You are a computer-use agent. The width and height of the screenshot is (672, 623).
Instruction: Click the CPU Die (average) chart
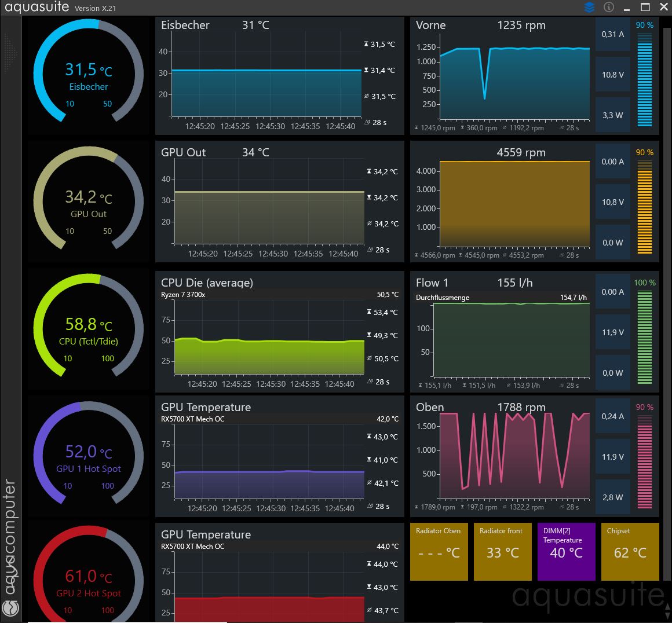click(279, 332)
